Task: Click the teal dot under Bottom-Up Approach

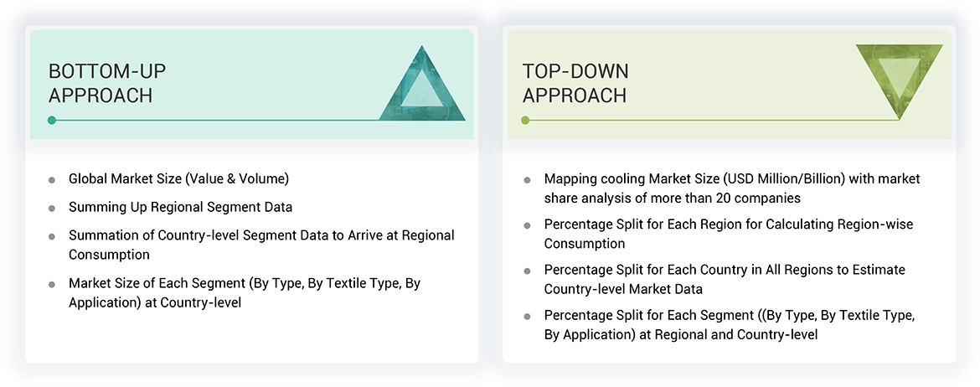Action: pyautogui.click(x=52, y=121)
